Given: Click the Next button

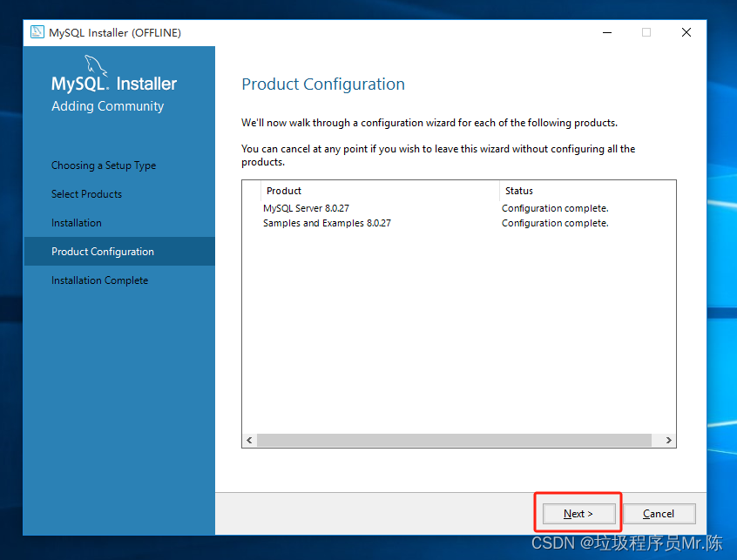Looking at the screenshot, I should [x=579, y=514].
